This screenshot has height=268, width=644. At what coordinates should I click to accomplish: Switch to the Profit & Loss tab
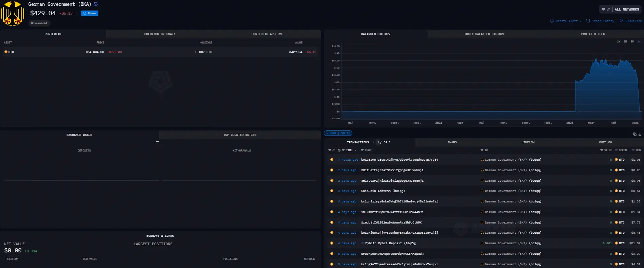click(593, 34)
